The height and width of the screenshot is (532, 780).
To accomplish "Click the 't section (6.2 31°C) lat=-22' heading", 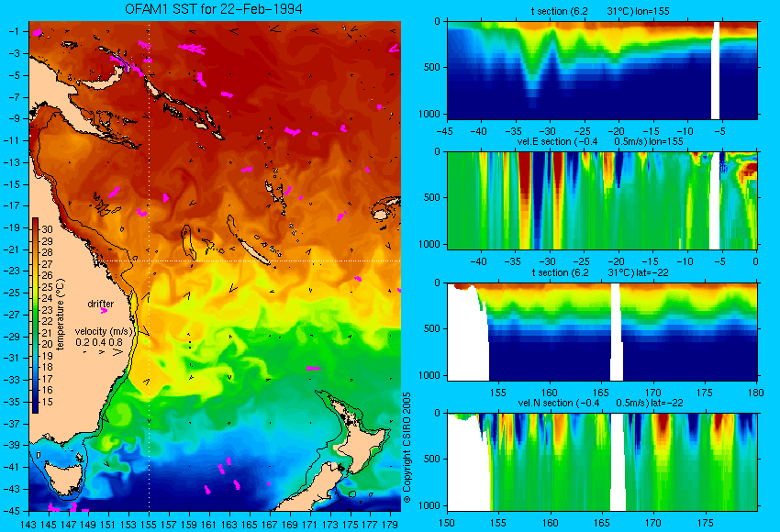I will [x=600, y=272].
